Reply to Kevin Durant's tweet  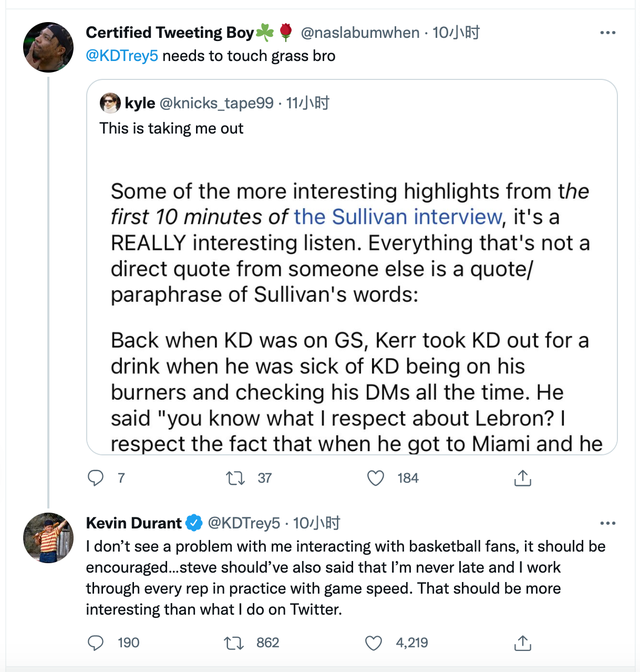click(x=96, y=642)
